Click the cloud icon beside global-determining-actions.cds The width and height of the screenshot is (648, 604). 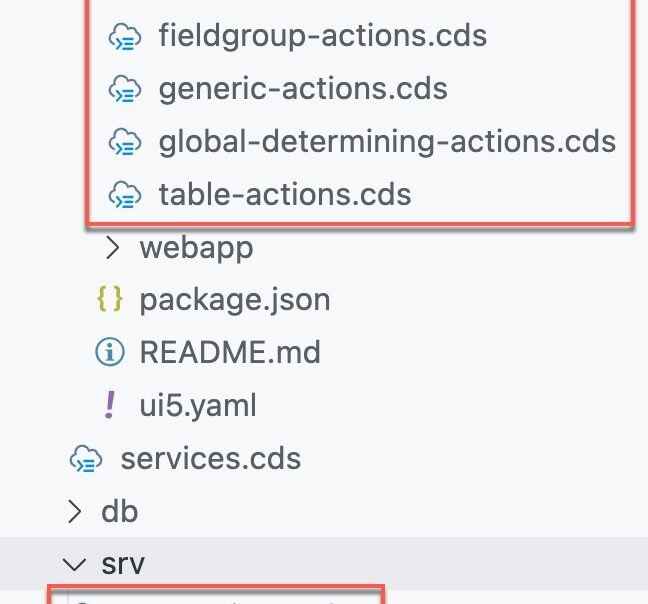tap(124, 143)
